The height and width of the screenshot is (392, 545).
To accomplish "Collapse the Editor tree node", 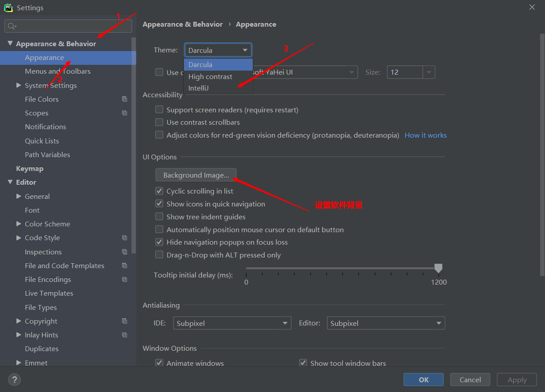I will [x=10, y=182].
